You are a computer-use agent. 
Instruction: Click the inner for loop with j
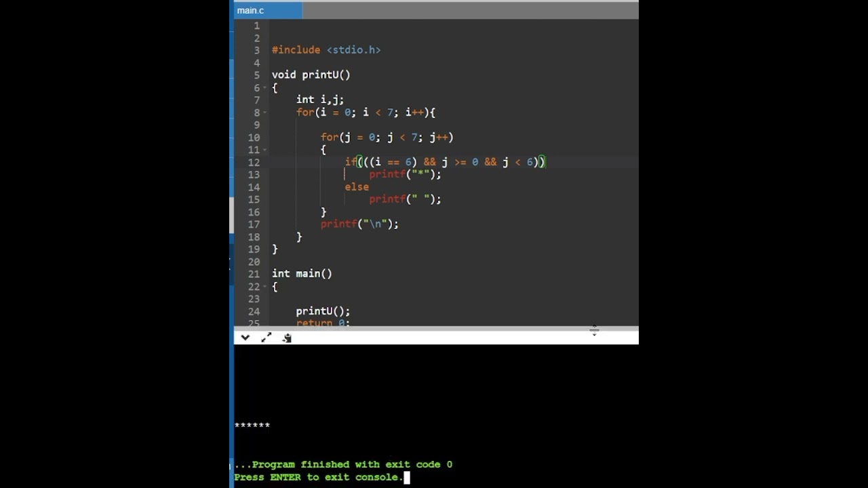click(x=387, y=138)
